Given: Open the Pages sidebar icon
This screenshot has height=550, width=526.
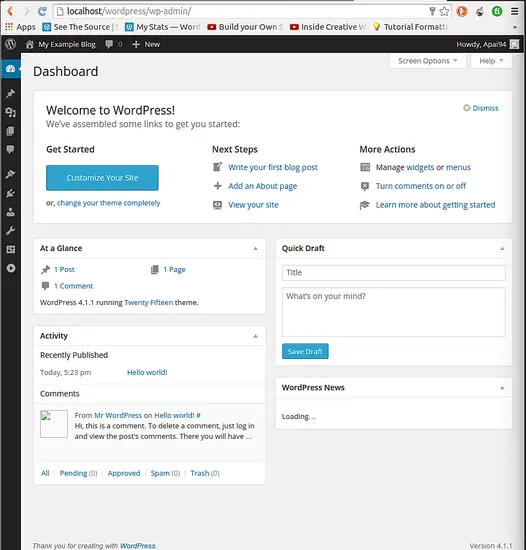Looking at the screenshot, I should [11, 131].
